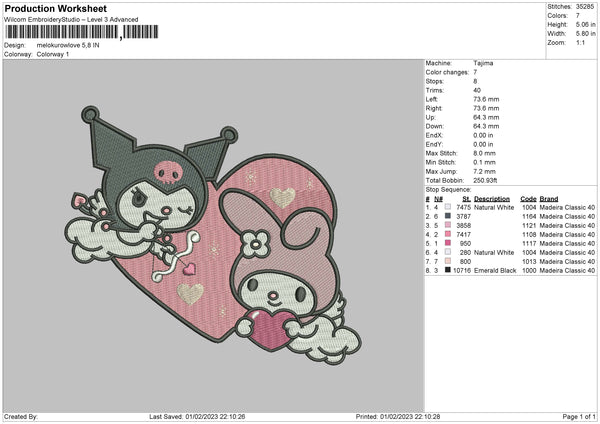The width and height of the screenshot is (600, 424).
Task: Click the Code column header
Action: point(528,198)
